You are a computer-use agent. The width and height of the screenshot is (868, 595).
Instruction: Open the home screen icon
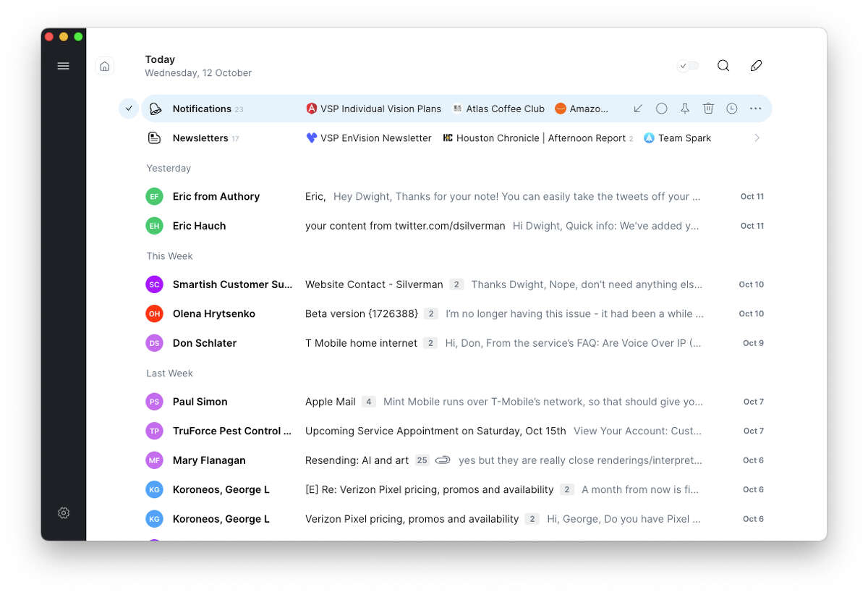pos(105,65)
